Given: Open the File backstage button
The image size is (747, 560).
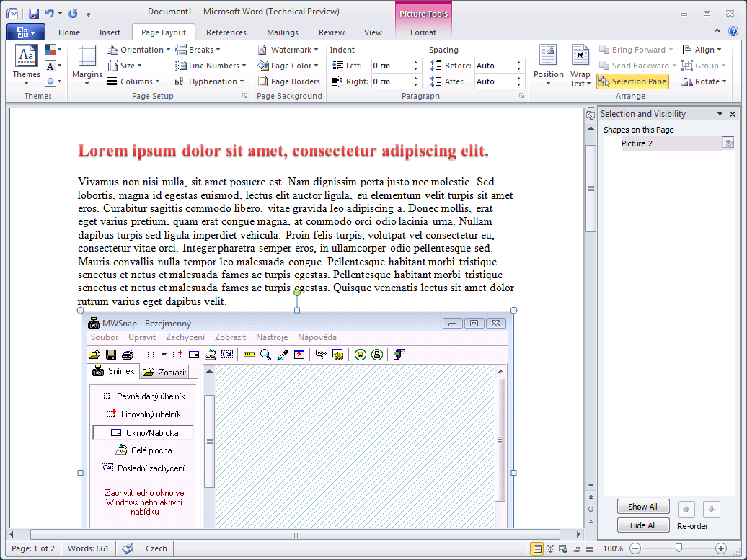Looking at the screenshot, I should pyautogui.click(x=26, y=32).
